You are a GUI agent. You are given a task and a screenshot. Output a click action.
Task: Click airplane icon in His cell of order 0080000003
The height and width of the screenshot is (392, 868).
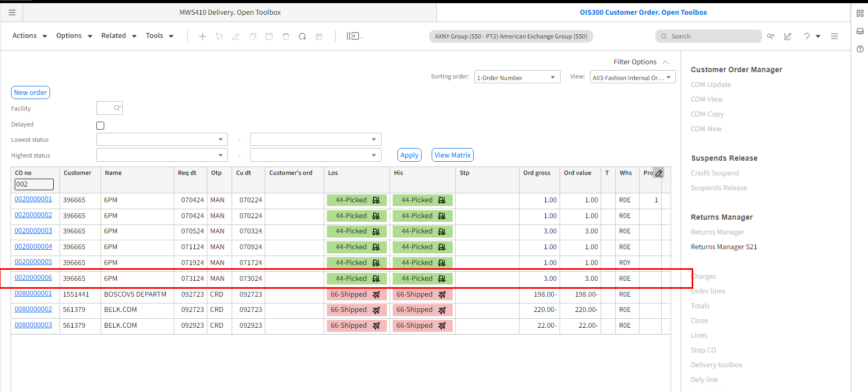[x=442, y=326]
